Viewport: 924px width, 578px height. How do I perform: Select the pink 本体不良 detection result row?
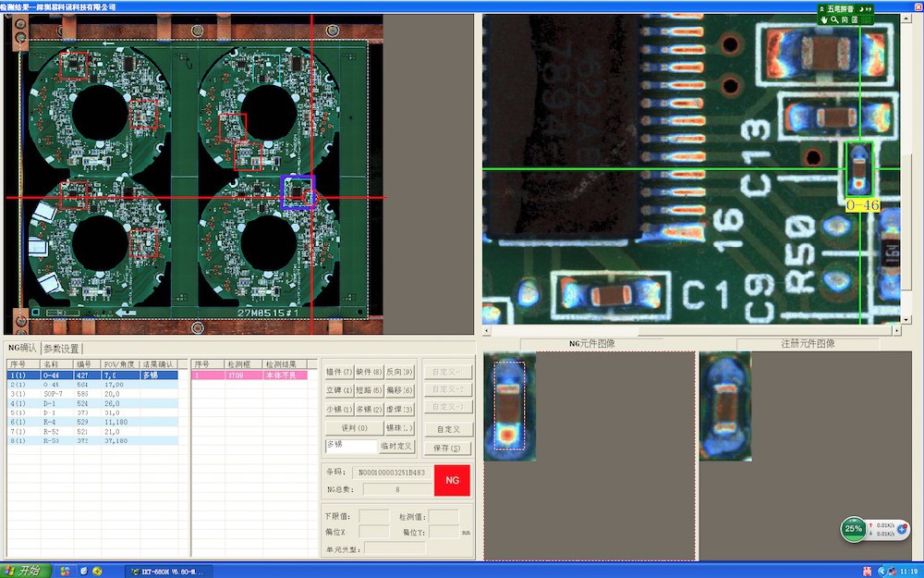click(x=249, y=375)
